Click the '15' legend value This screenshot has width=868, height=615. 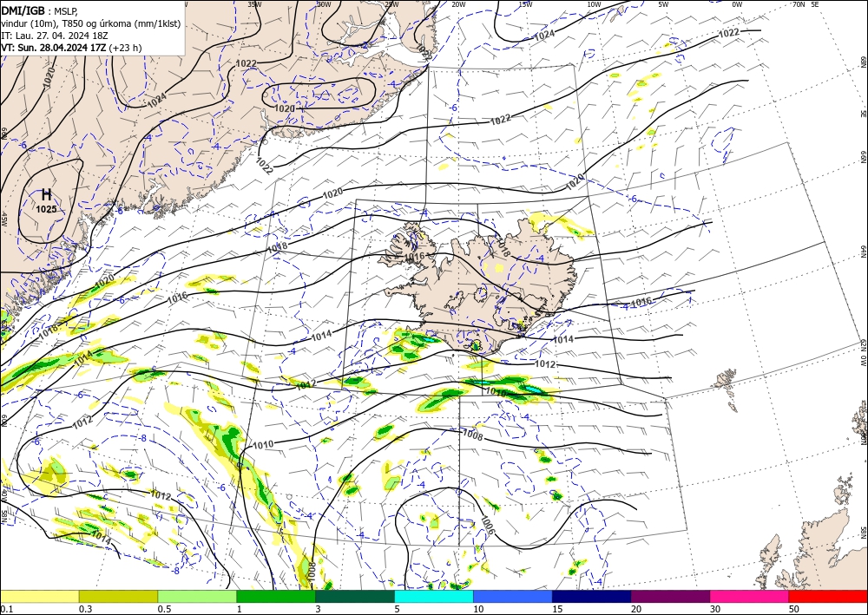tap(557, 609)
